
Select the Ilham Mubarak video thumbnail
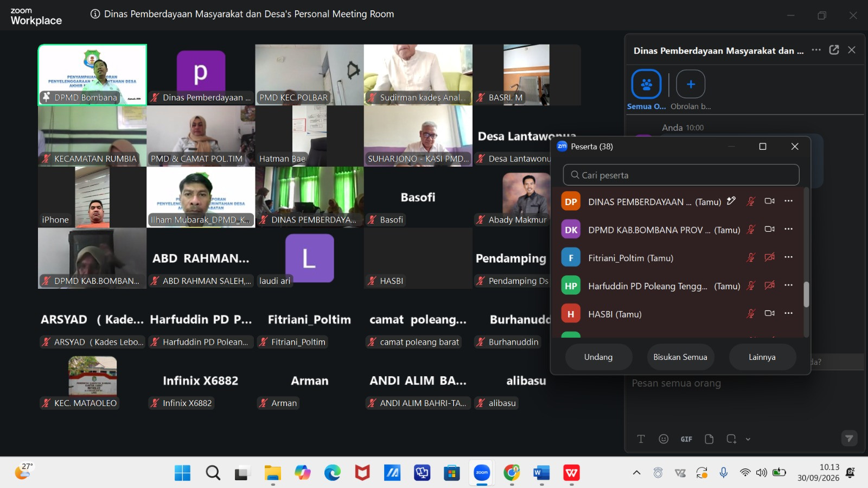pyautogui.click(x=201, y=197)
